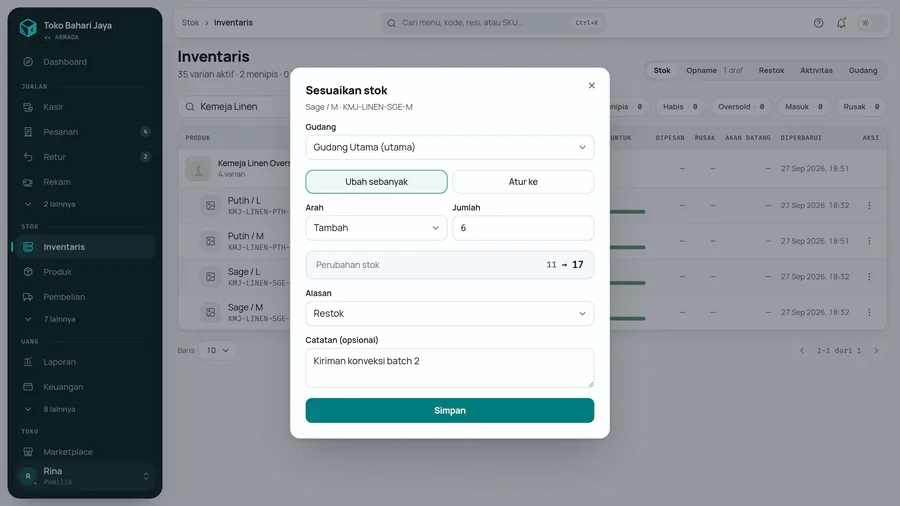Click the Marketplace store icon
This screenshot has height=506, width=900.
coord(28,451)
